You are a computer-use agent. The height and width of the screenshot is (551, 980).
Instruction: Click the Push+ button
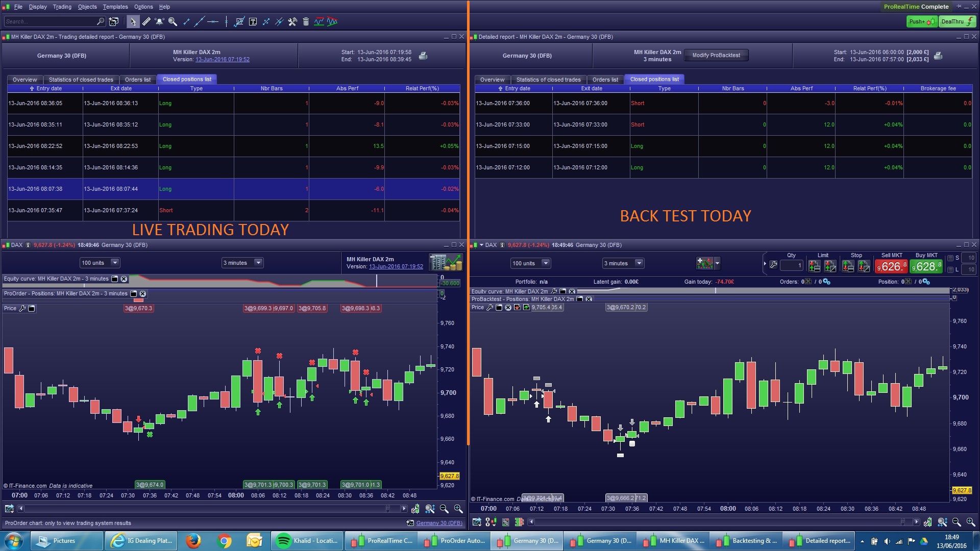tap(922, 21)
